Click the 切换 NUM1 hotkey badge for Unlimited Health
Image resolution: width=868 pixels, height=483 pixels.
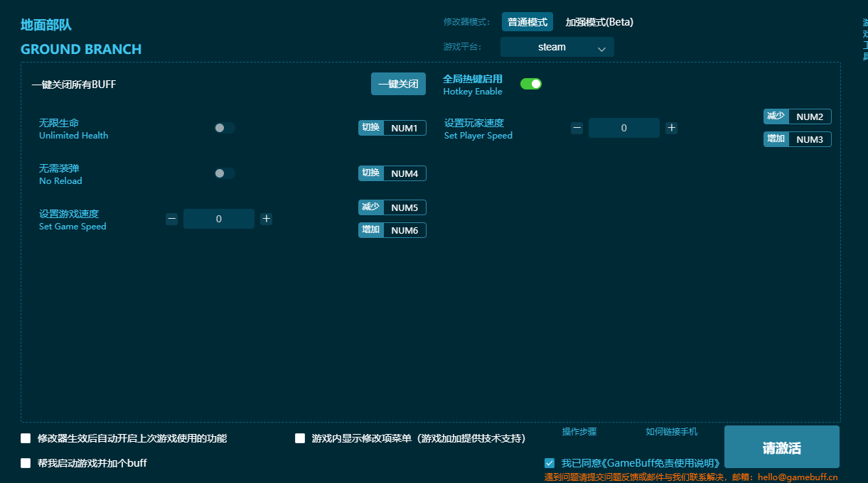coord(392,128)
